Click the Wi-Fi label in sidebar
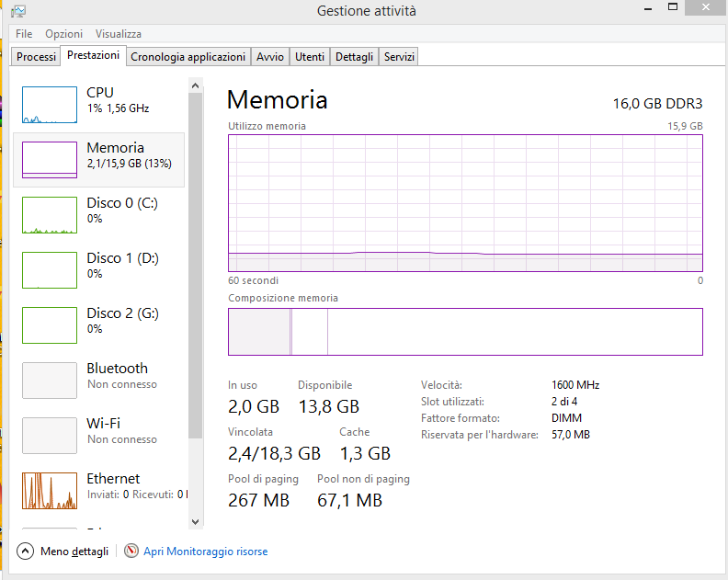The image size is (728, 580). 104,424
